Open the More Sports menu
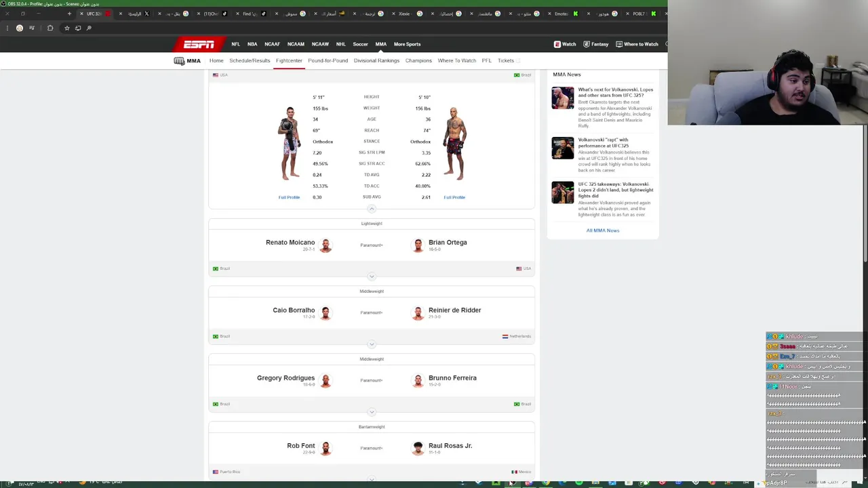Screen dimensions: 868x488 (407, 44)
